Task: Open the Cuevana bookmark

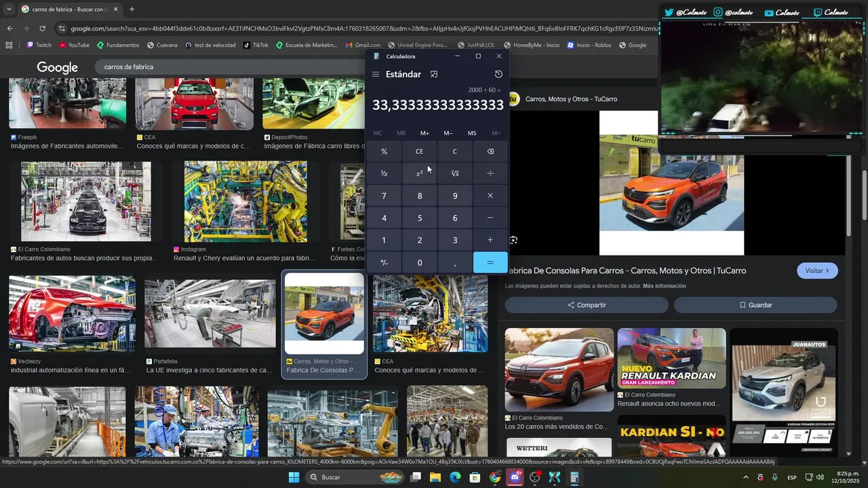Action: click(x=162, y=45)
